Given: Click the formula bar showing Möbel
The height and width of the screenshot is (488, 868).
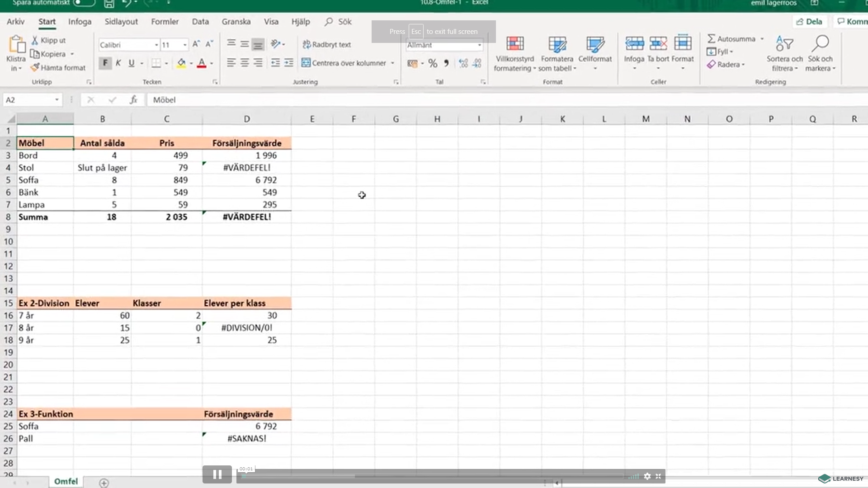Looking at the screenshot, I should [x=506, y=100].
